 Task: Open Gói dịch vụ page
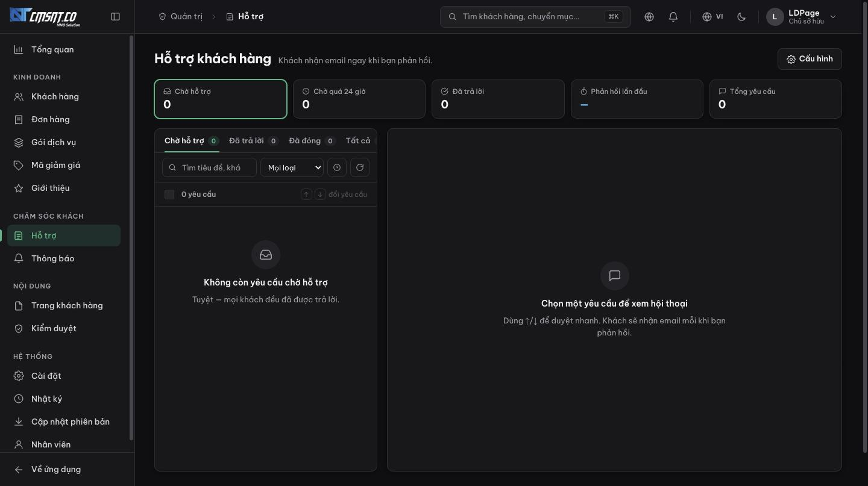64,142
